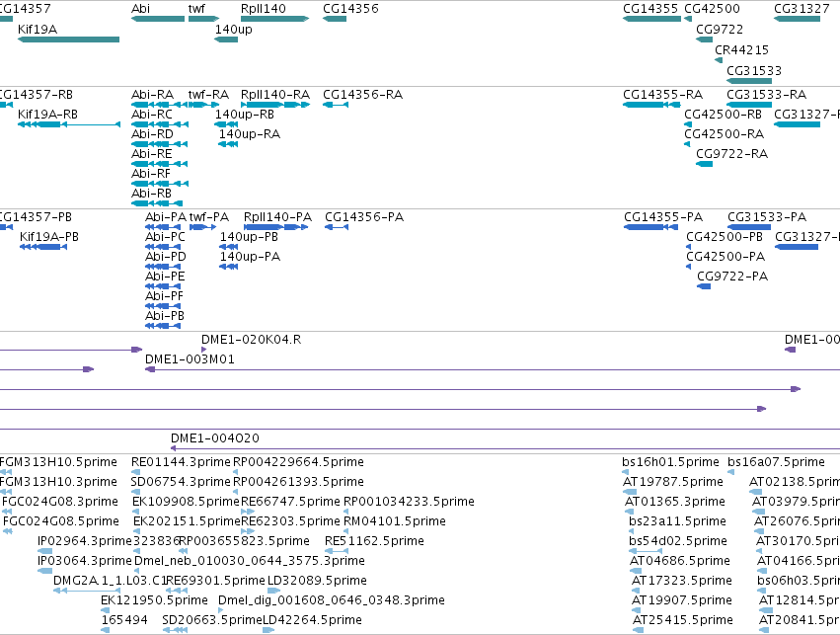840x635 pixels.
Task: Click the CG9722-PA protein label
Action: click(x=732, y=277)
